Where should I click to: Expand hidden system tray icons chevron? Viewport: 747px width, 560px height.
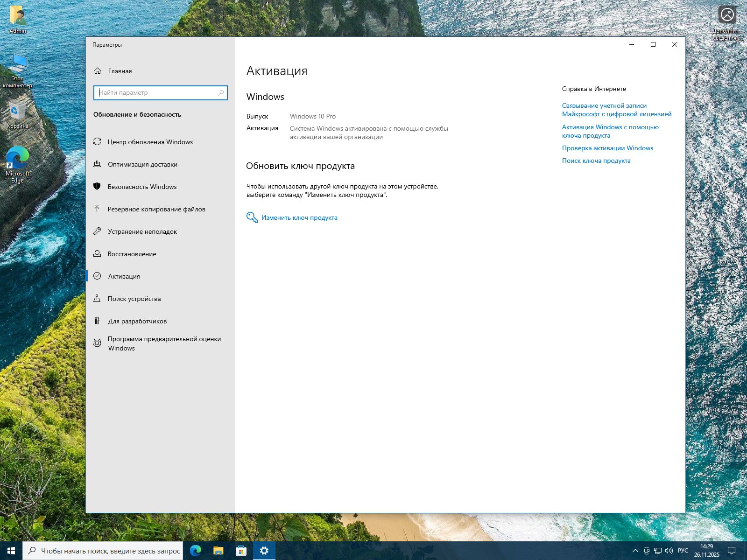(635, 551)
